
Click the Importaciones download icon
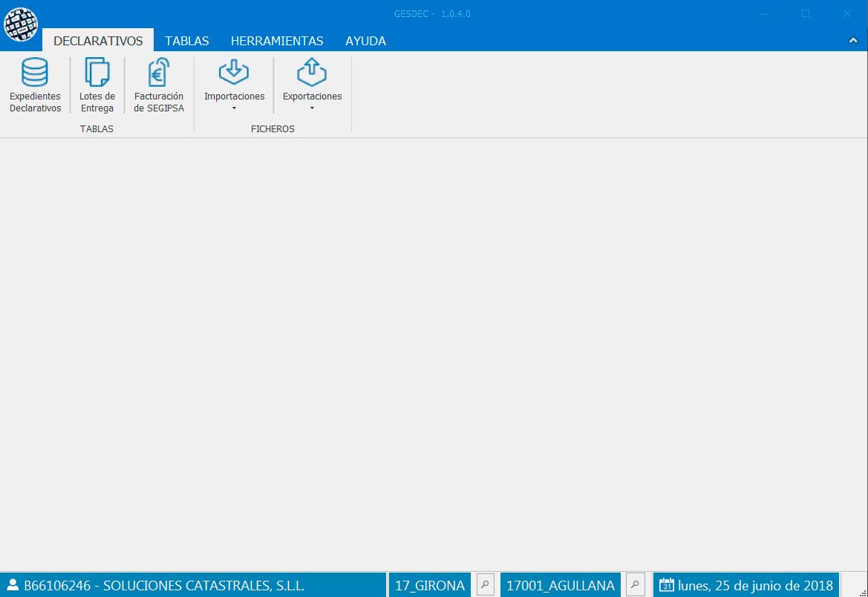[x=234, y=73]
